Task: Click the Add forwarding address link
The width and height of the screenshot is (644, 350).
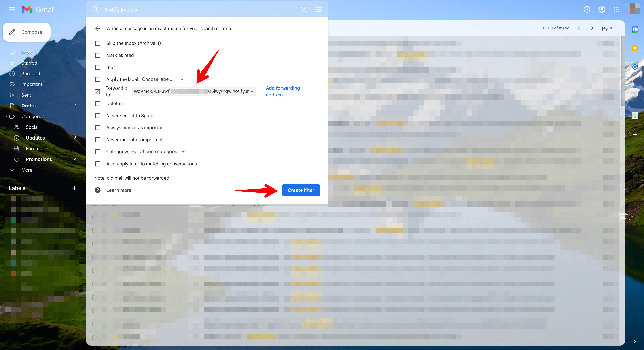Action: click(x=283, y=91)
